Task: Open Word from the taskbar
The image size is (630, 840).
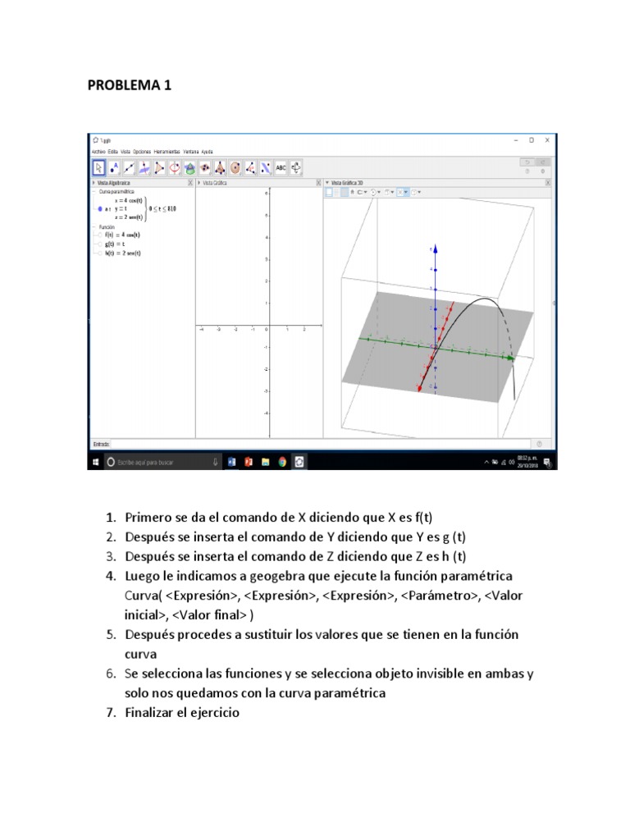Action: click(231, 463)
